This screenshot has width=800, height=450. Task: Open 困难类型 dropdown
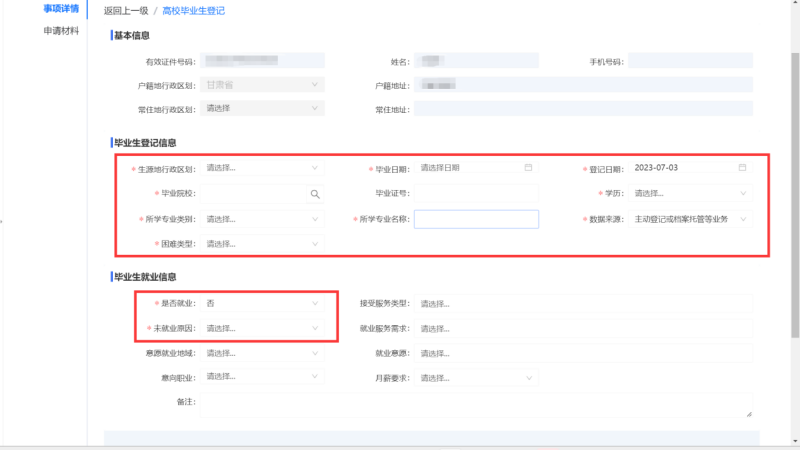pyautogui.click(x=262, y=244)
